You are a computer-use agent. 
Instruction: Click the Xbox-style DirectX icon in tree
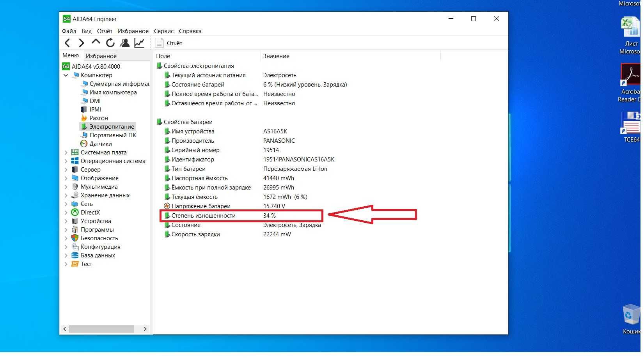(75, 213)
